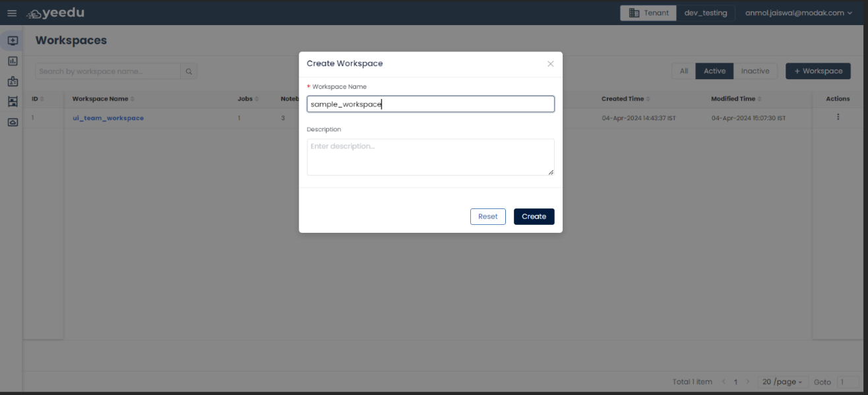
Task: Click the Goto page number field
Action: pyautogui.click(x=848, y=382)
